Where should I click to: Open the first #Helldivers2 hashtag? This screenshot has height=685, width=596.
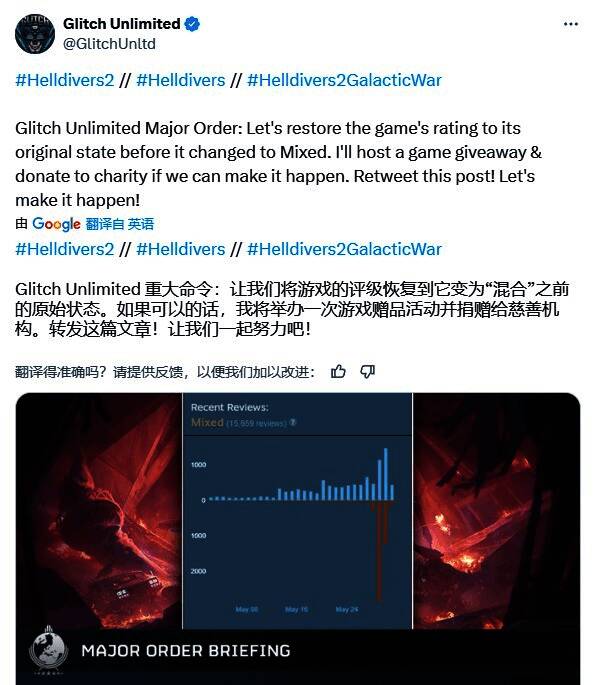(65, 80)
